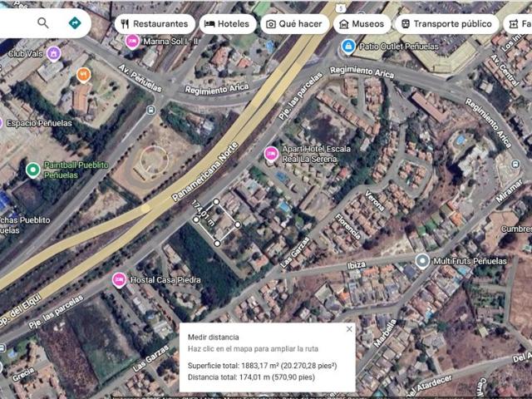Open the Patio Outlet Peñuelas shopping pin
The image size is (532, 399).
tap(348, 45)
